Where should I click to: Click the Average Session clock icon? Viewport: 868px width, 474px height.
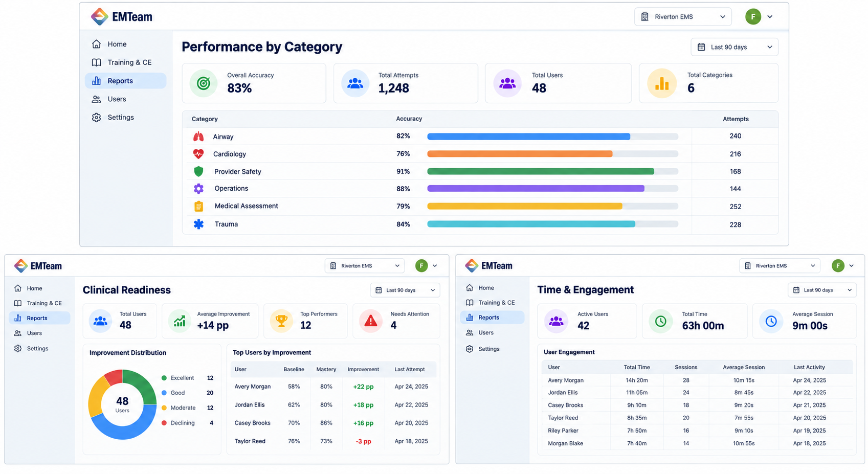pos(771,321)
